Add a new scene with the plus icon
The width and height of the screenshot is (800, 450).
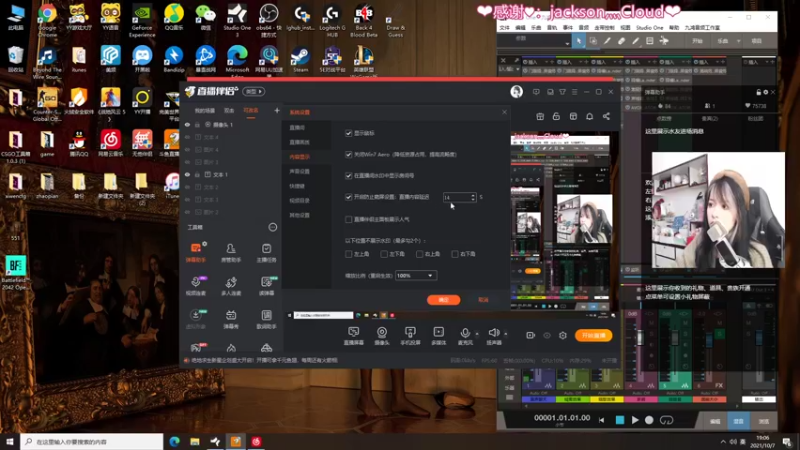point(277,110)
